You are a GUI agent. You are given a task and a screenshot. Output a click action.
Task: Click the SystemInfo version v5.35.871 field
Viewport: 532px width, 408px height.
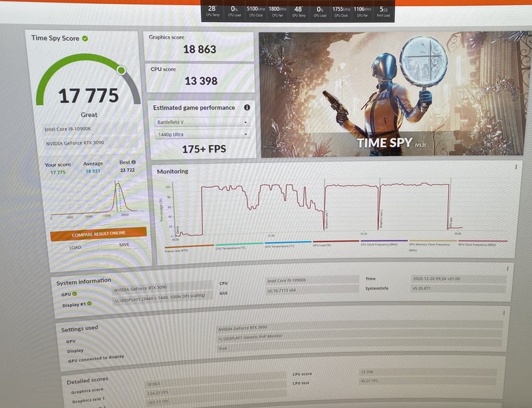point(458,288)
